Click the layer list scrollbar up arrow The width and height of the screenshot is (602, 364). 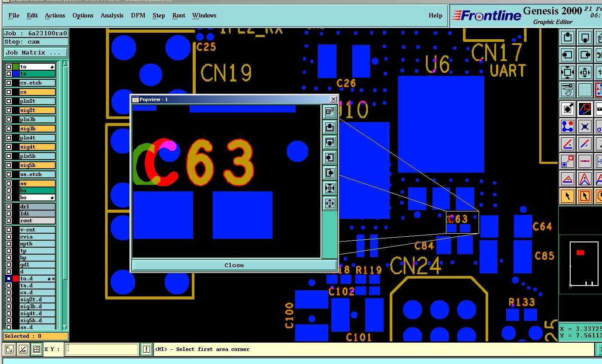(x=65, y=64)
